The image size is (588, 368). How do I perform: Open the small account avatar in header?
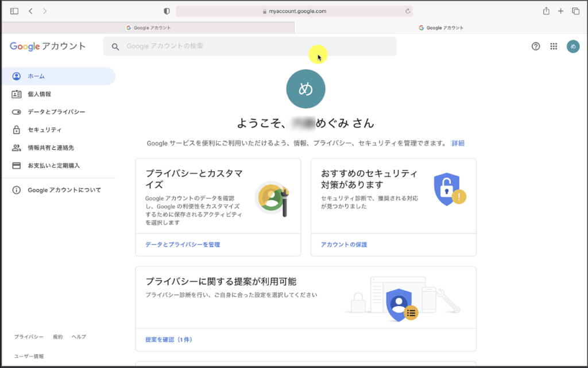(x=573, y=47)
